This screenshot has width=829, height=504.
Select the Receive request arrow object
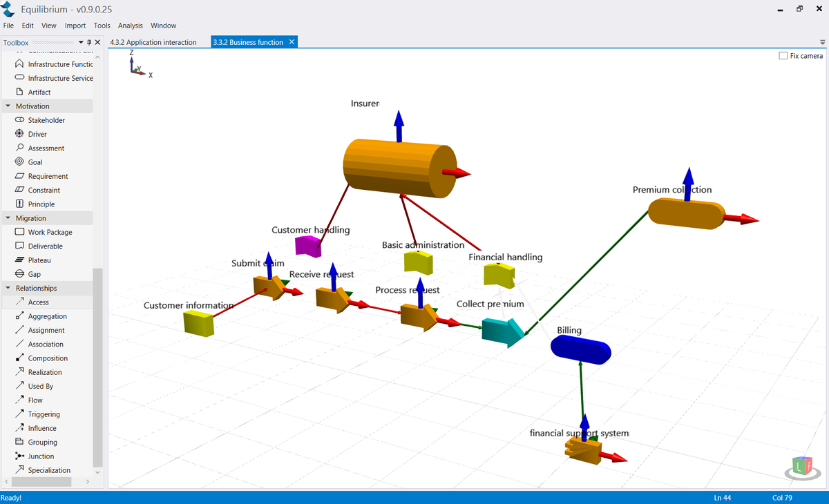333,300
